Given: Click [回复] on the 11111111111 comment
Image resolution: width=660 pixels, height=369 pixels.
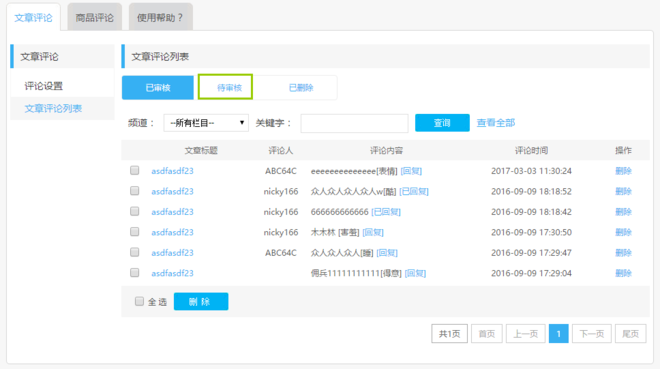Looking at the screenshot, I should [x=415, y=273].
